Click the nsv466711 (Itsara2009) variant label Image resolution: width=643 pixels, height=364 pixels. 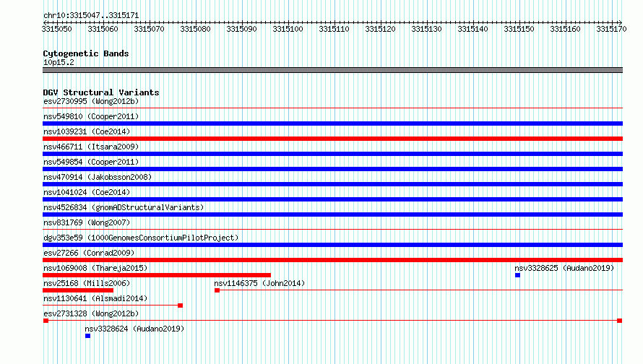point(91,147)
